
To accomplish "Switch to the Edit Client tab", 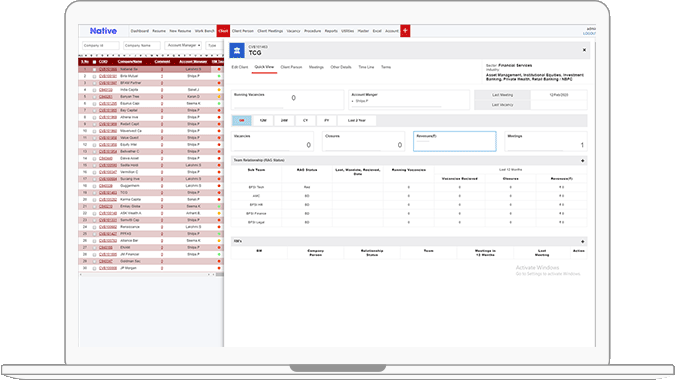I will pyautogui.click(x=240, y=67).
